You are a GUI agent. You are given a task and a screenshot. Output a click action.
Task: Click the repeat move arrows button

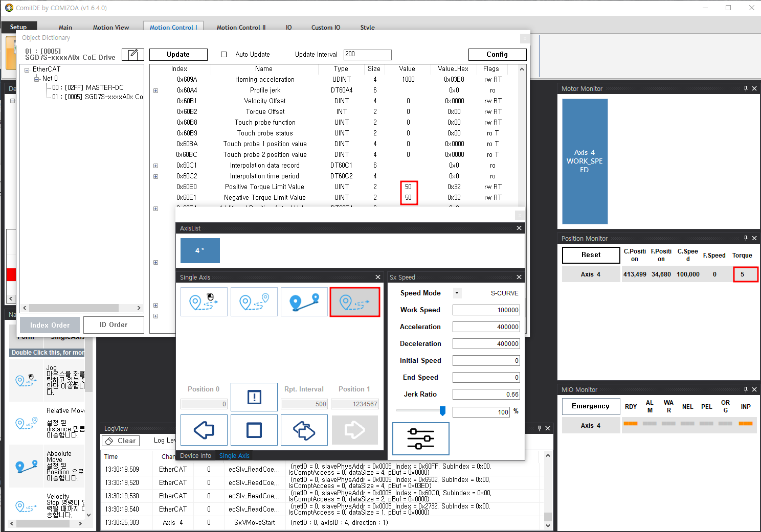coord(304,430)
